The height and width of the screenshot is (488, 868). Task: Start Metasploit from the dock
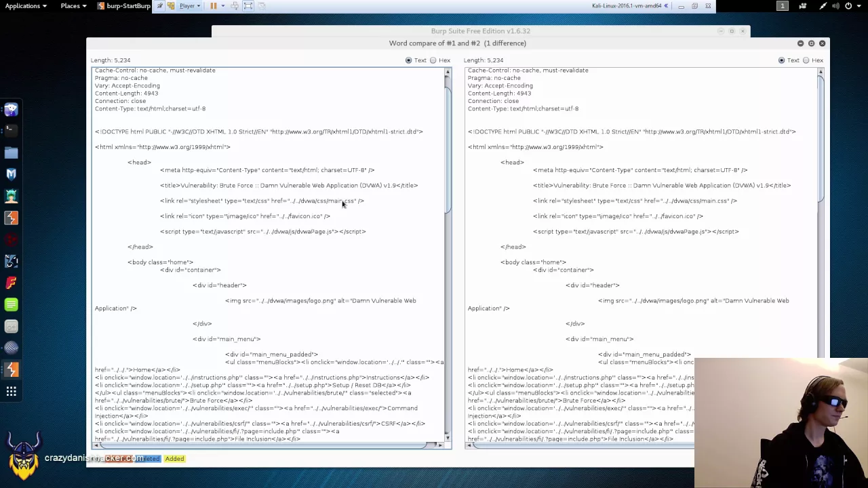tap(10, 174)
